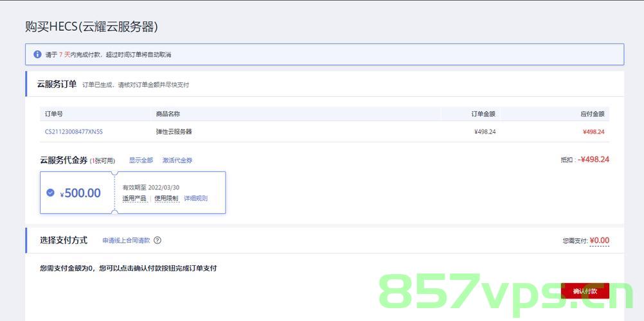Click 显示全部 to show all vouchers
Screen dimensions: 644x321
pos(141,160)
